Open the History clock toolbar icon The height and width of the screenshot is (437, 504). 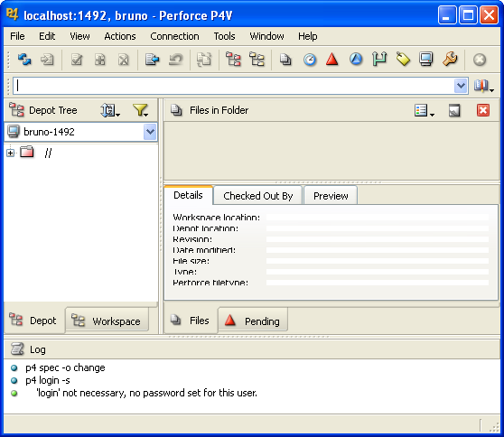pyautogui.click(x=310, y=60)
